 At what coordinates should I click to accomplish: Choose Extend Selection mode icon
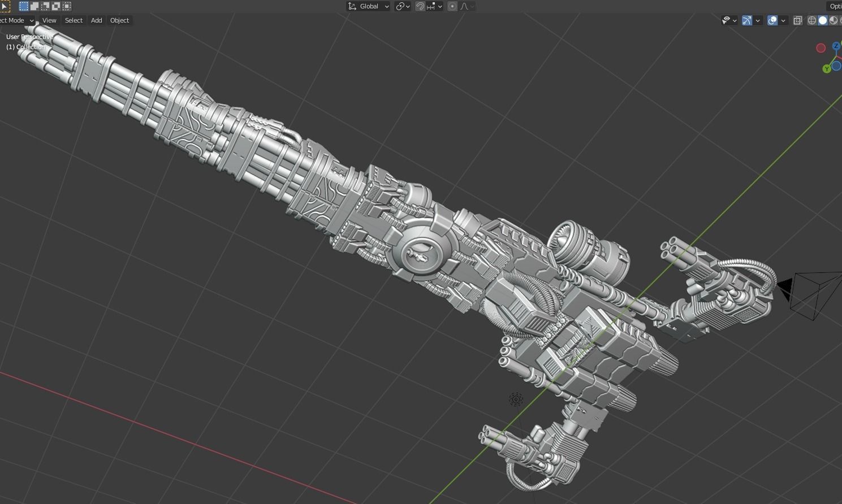(x=34, y=6)
